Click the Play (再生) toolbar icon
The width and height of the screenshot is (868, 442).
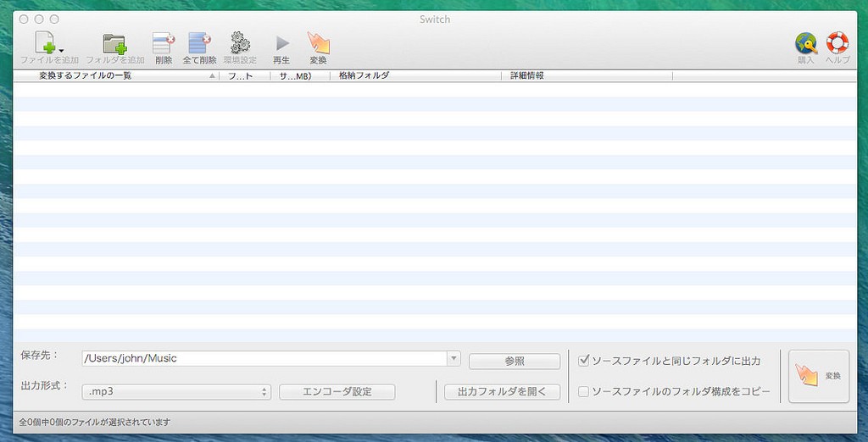click(282, 43)
